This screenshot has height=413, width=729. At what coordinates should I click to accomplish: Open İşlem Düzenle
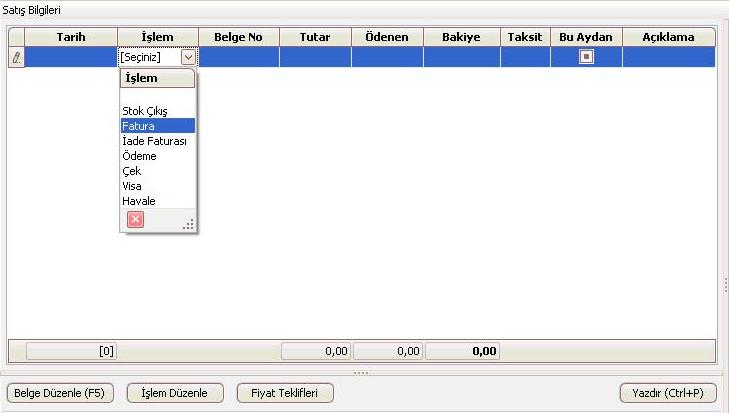pos(175,393)
